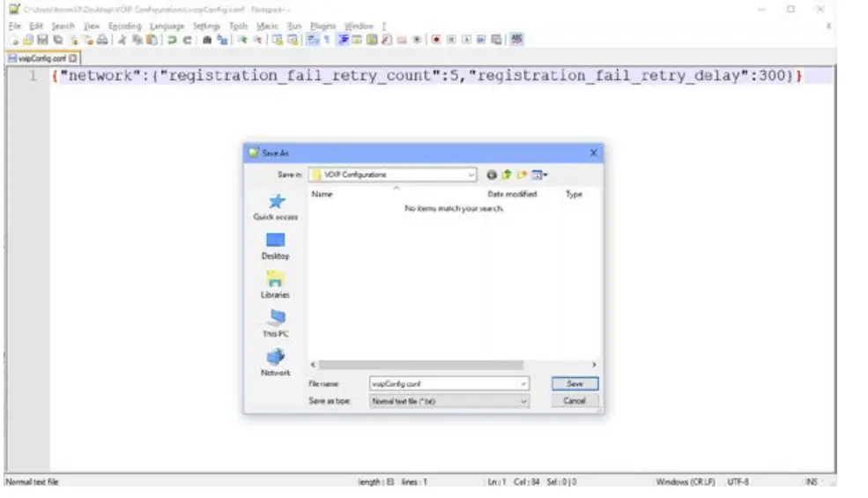
Task: Select This PC in Save As sidebar
Action: (276, 324)
